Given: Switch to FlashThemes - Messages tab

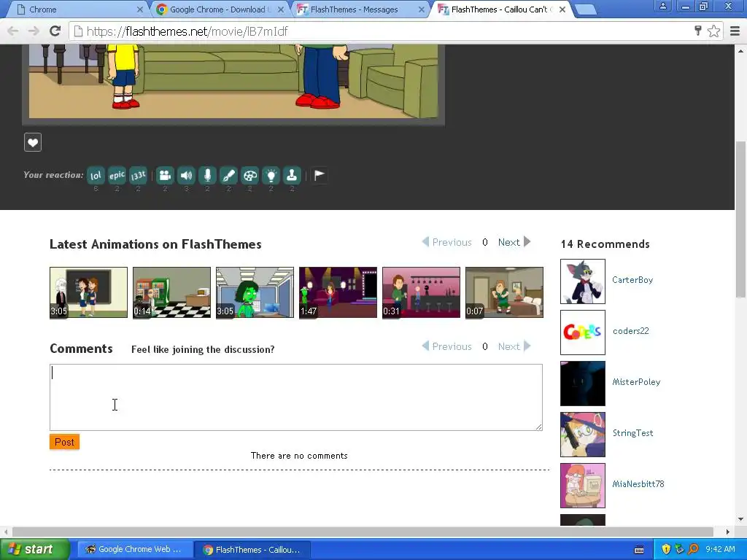Looking at the screenshot, I should [x=359, y=9].
